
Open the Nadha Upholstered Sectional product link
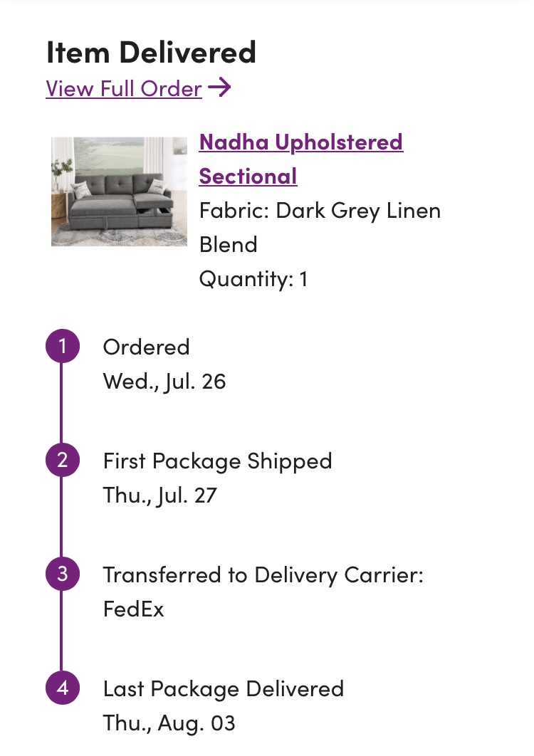point(301,159)
